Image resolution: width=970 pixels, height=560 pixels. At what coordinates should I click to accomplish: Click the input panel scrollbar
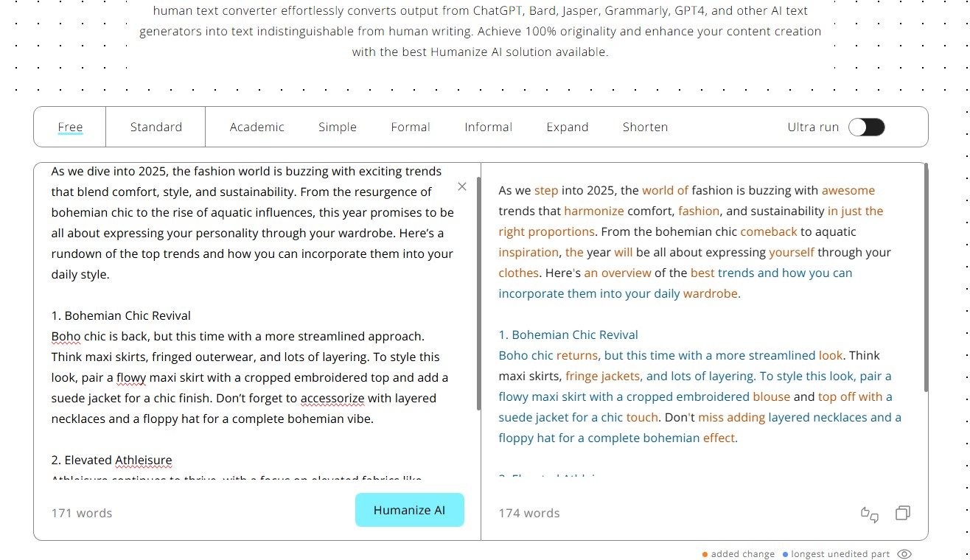pyautogui.click(x=478, y=293)
